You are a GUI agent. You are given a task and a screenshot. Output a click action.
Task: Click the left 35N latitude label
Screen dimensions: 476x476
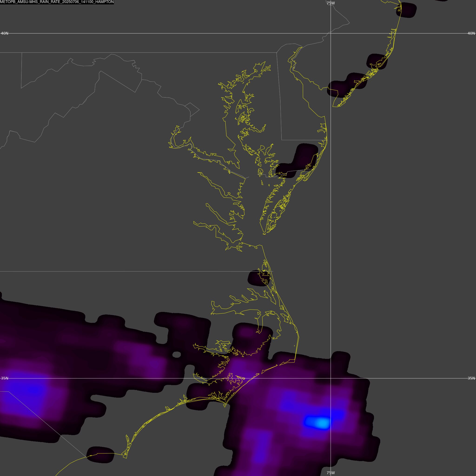pyautogui.click(x=5, y=378)
